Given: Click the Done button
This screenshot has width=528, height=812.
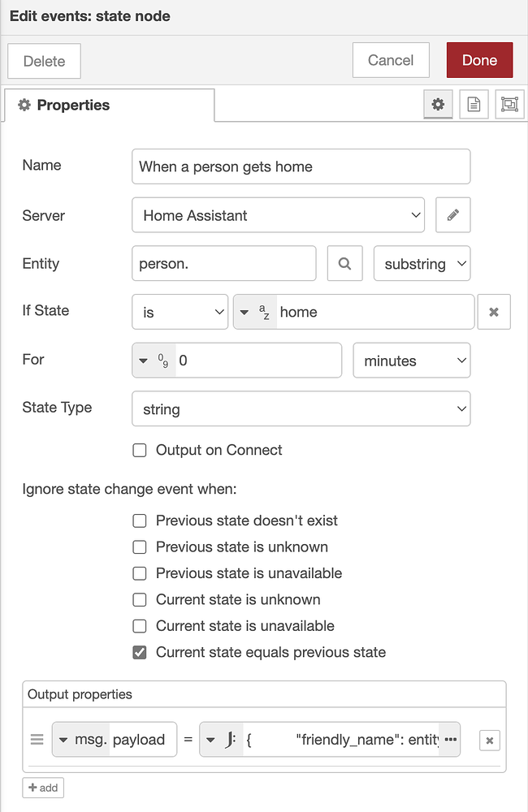Looking at the screenshot, I should tap(479, 59).
